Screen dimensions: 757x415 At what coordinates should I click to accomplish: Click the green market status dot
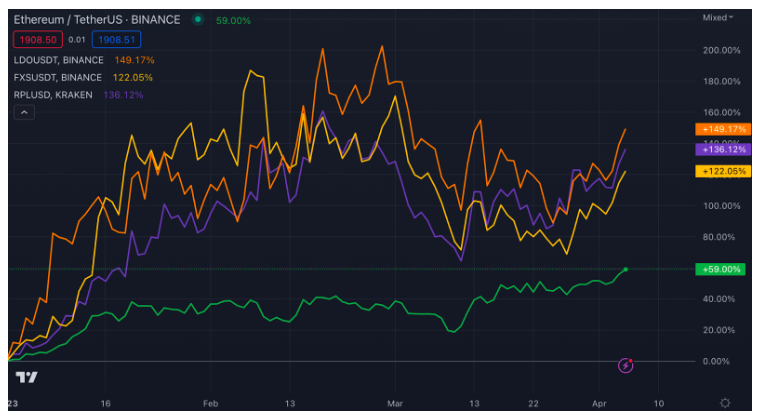coord(197,20)
